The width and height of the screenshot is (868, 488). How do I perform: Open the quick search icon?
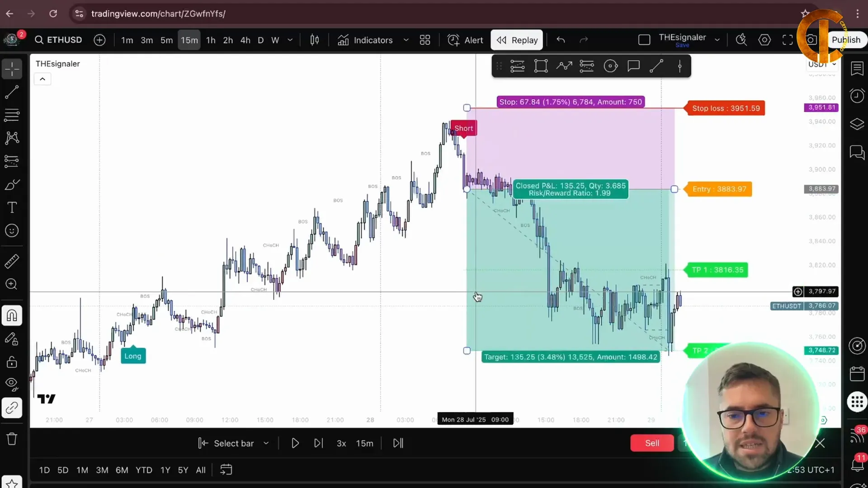741,40
